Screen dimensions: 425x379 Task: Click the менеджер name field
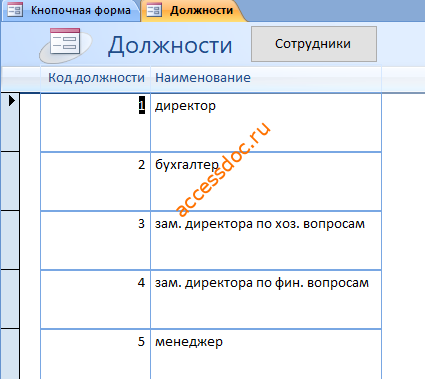coord(266,354)
